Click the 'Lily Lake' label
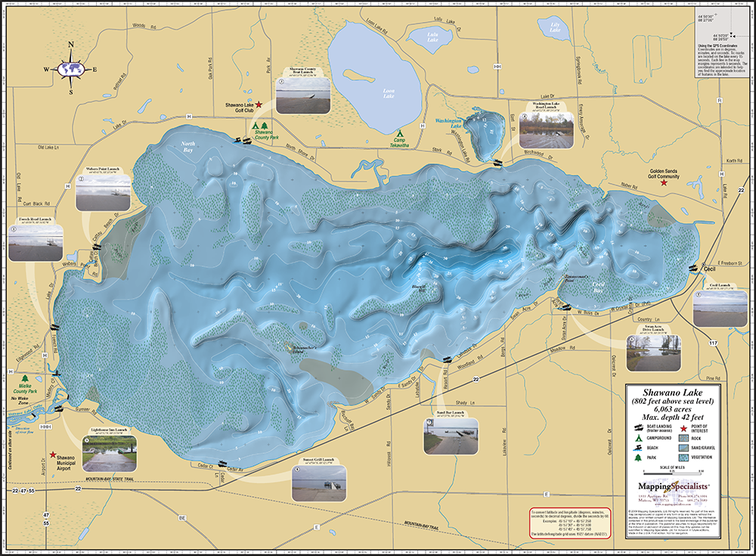This screenshot has width=756, height=556. click(x=555, y=26)
